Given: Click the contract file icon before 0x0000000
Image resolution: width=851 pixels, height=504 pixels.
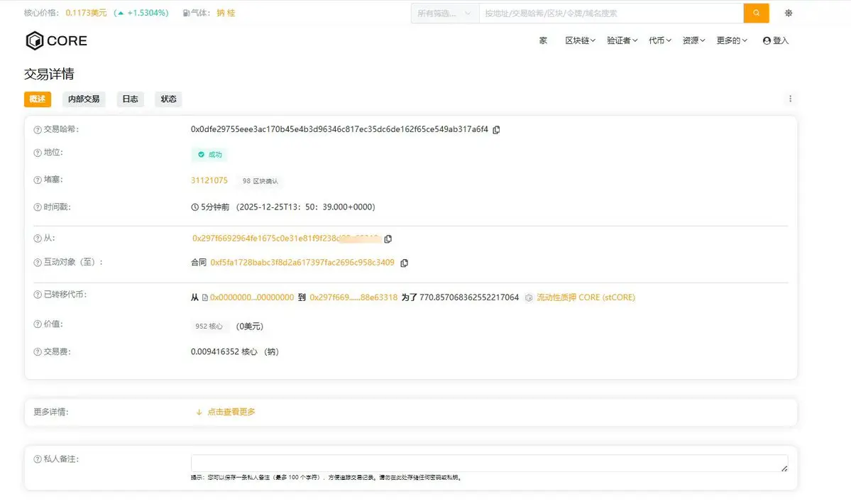Looking at the screenshot, I should pyautogui.click(x=204, y=298).
